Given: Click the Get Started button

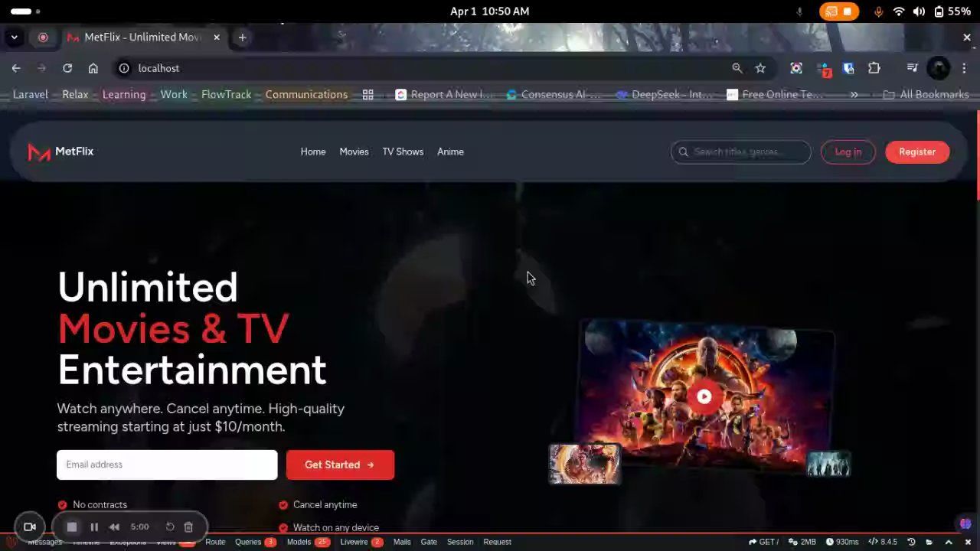Looking at the screenshot, I should click(340, 465).
